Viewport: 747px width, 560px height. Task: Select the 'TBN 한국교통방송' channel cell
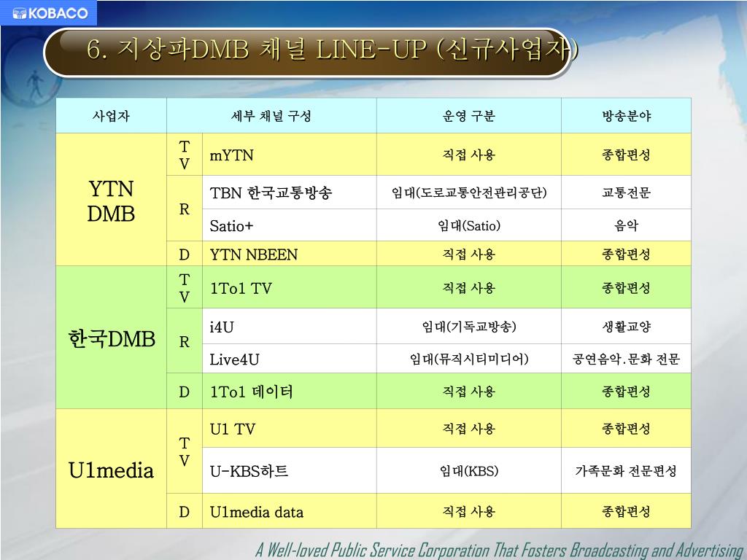(289, 192)
